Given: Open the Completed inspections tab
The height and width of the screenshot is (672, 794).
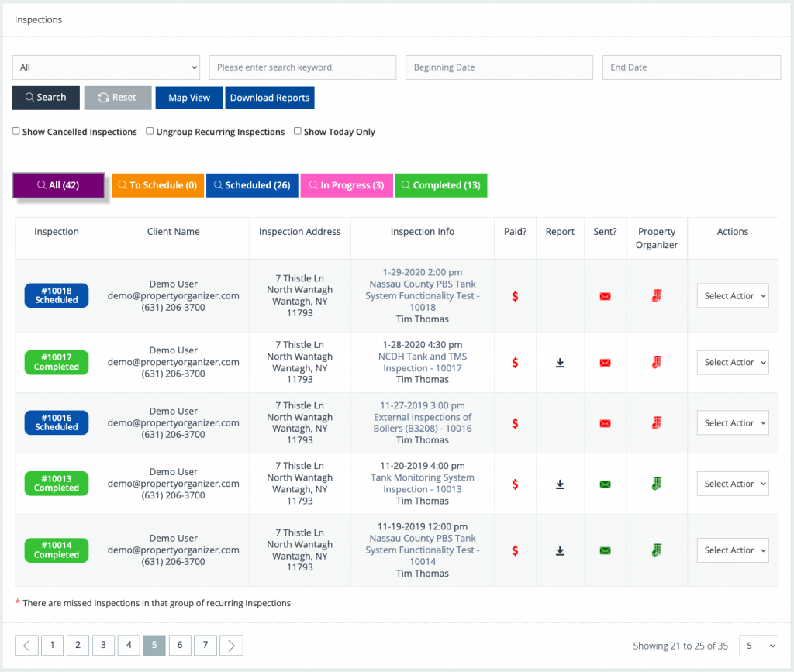Looking at the screenshot, I should 440,185.
